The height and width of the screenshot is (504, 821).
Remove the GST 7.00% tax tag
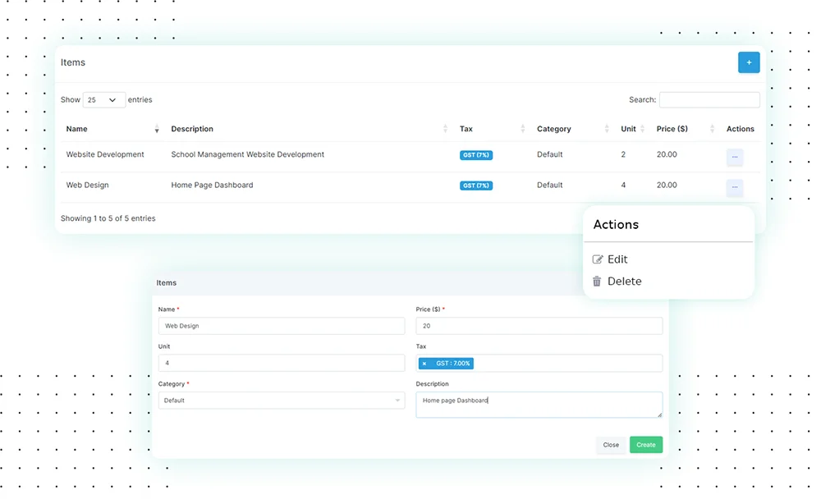424,364
